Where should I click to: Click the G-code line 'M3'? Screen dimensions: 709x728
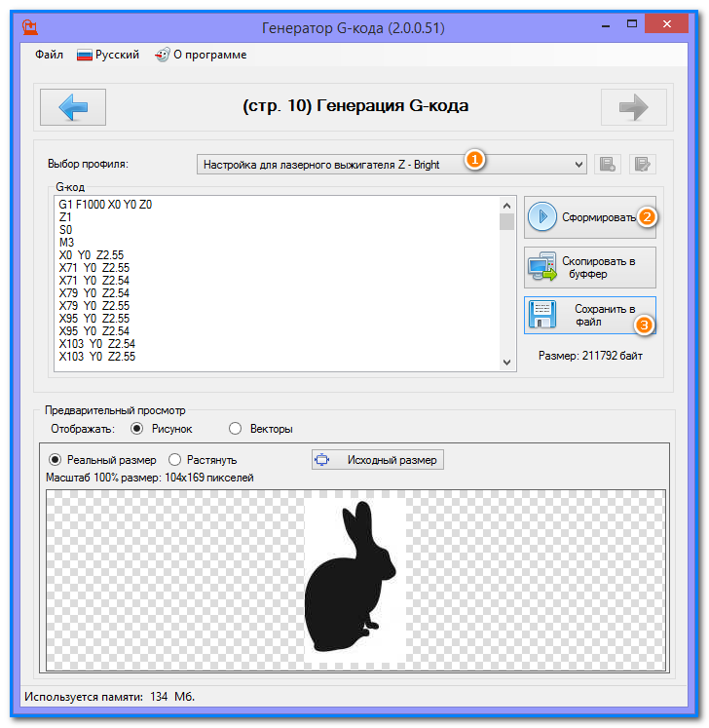click(66, 243)
